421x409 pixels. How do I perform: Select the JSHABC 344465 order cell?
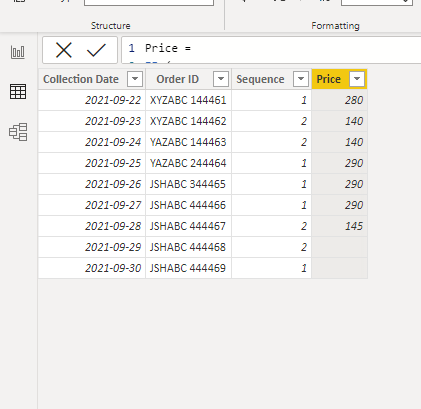[188, 184]
